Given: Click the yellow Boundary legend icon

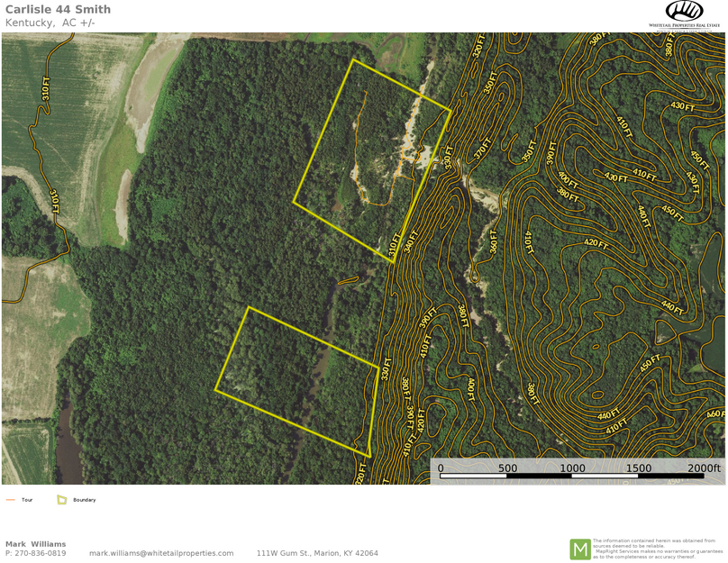Looking at the screenshot, I should 62,499.
